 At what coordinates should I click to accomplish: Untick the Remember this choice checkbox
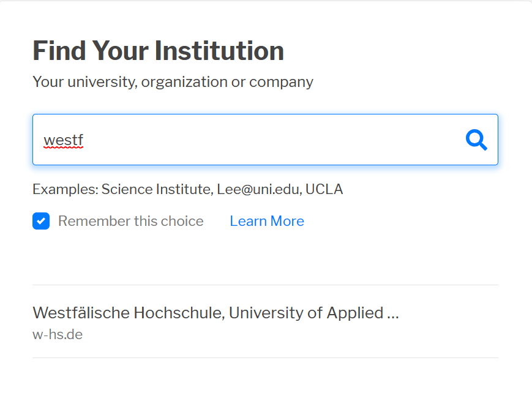[41, 221]
